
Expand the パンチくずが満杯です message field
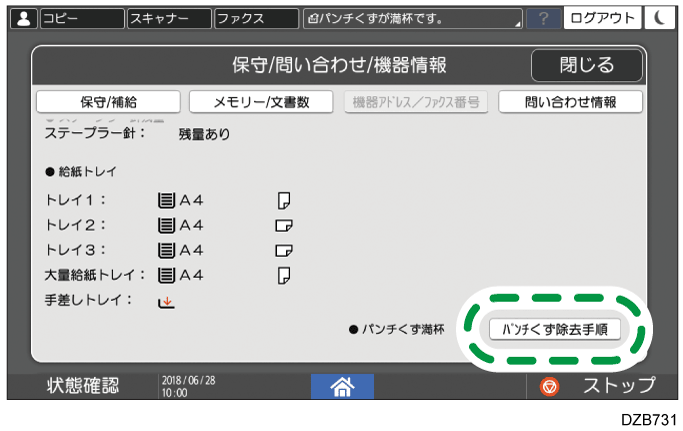(413, 19)
